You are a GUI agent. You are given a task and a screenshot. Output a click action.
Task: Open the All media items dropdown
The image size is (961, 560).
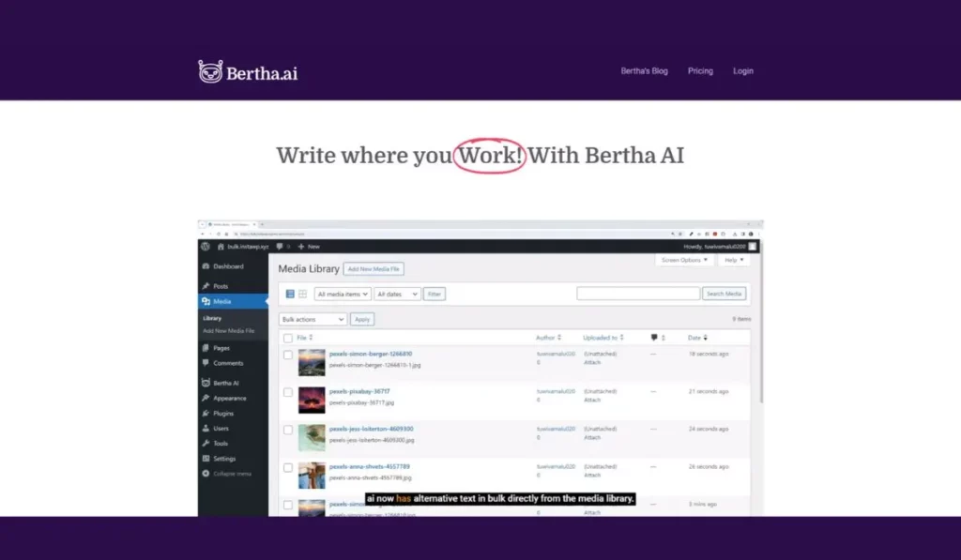[x=343, y=295]
